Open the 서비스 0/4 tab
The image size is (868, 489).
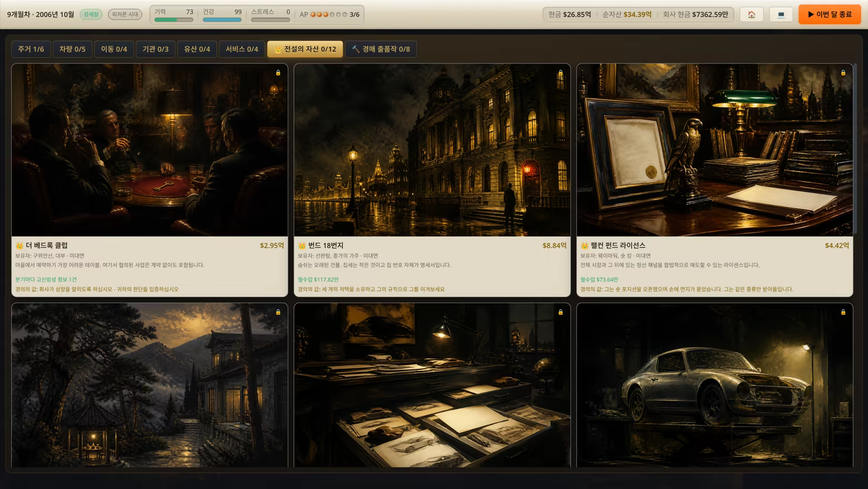(241, 49)
